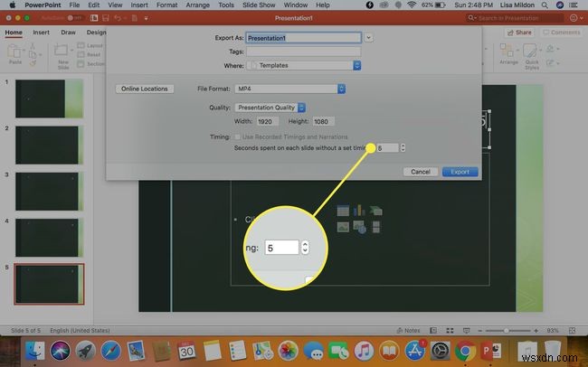588x367 pixels.
Task: Open Google Chrome from the Dock
Action: click(x=465, y=351)
